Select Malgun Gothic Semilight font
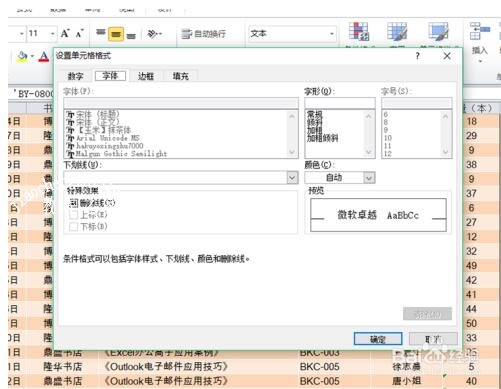Image resolution: width=501 pixels, height=389 pixels. pyautogui.click(x=117, y=154)
